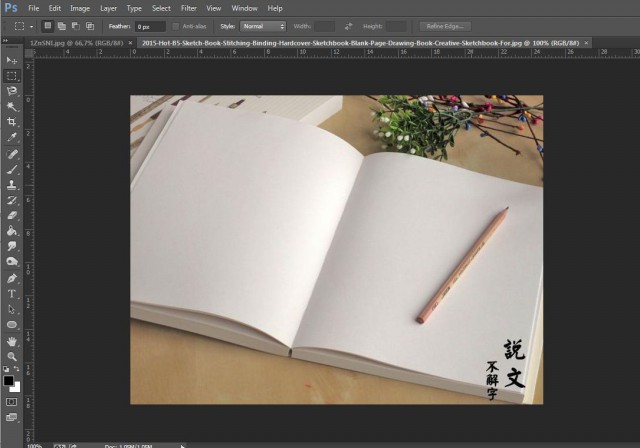This screenshot has width=640, height=448.
Task: Pick the white background color swatch
Action: tap(17, 388)
